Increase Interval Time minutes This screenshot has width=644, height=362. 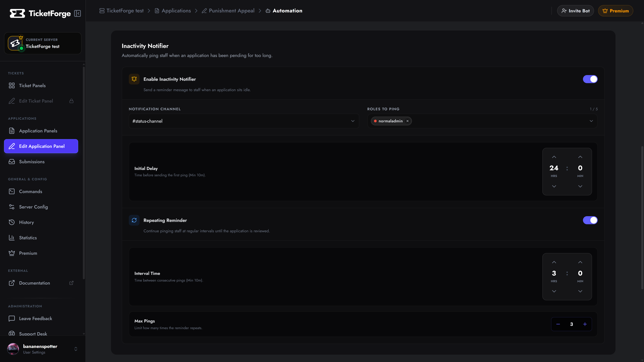[580, 262]
